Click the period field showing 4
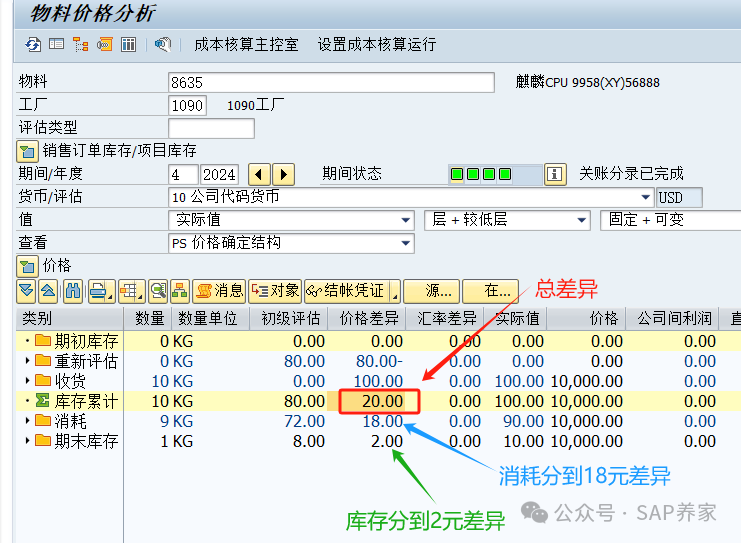741x543 pixels. click(182, 174)
